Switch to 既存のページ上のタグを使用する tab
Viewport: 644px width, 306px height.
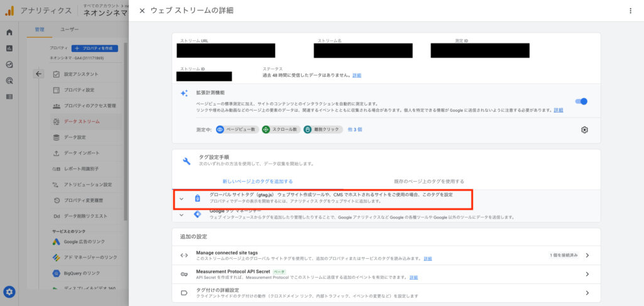coord(429,181)
